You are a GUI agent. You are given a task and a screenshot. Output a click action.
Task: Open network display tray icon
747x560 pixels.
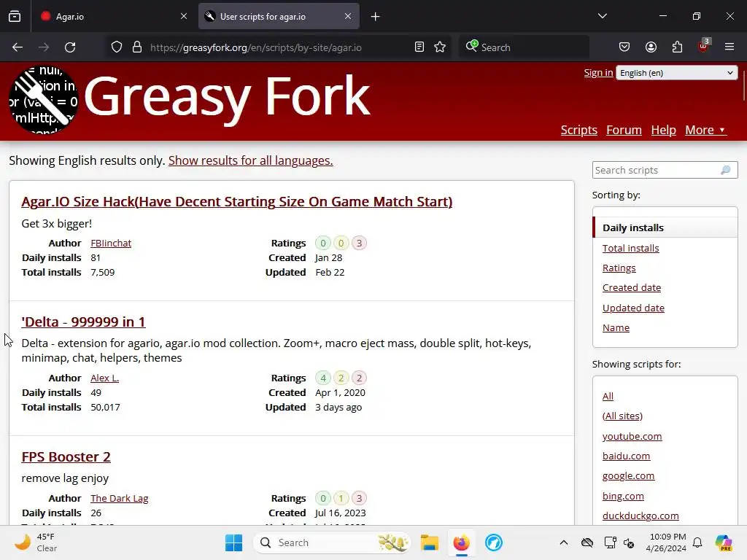[x=611, y=542]
